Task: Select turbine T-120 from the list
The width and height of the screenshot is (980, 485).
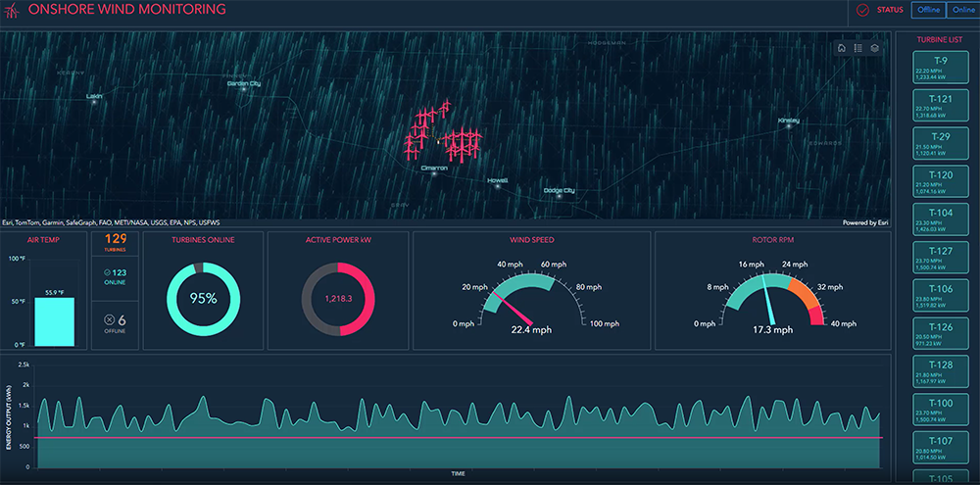Action: coord(940,180)
